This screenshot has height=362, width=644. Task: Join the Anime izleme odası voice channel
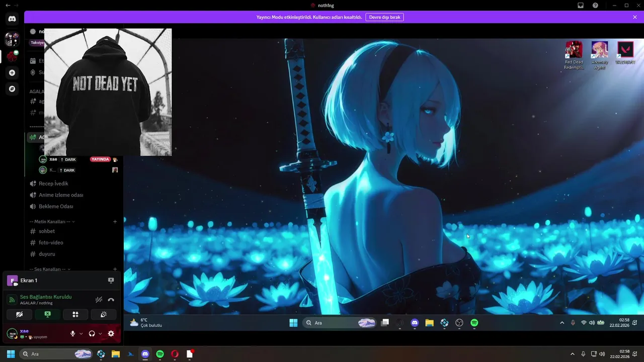[x=73, y=195]
